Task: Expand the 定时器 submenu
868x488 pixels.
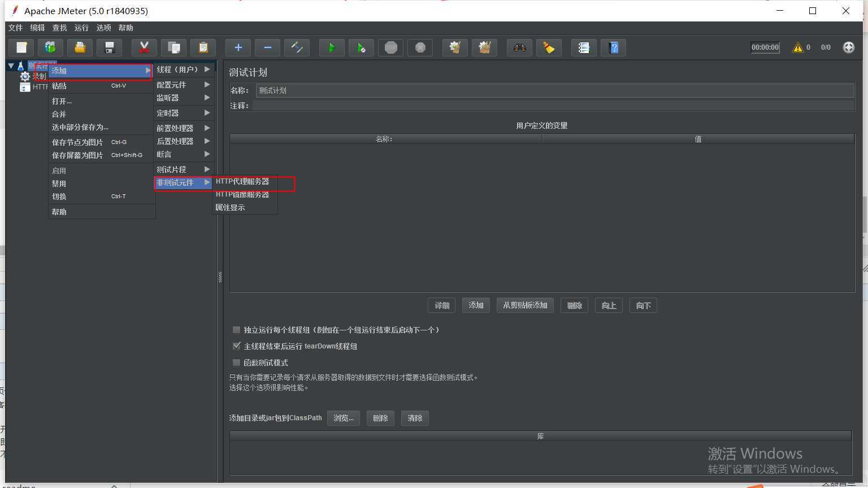Action: (184, 113)
